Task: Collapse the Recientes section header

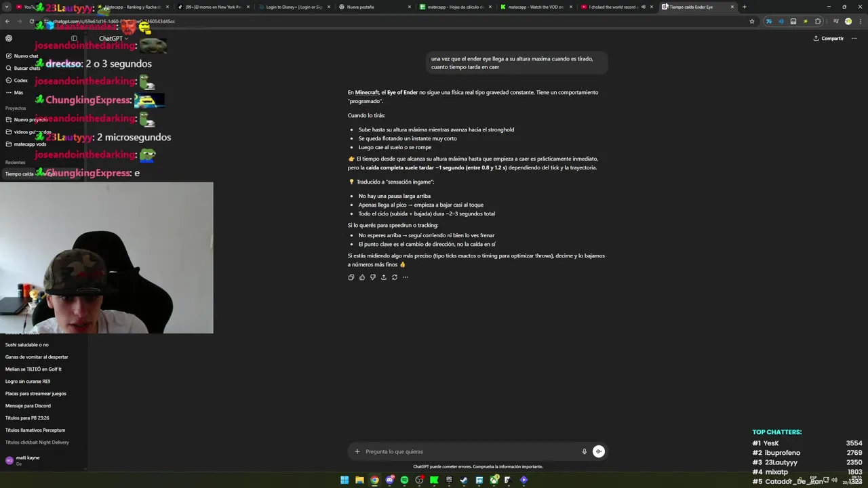Action: 15,163
